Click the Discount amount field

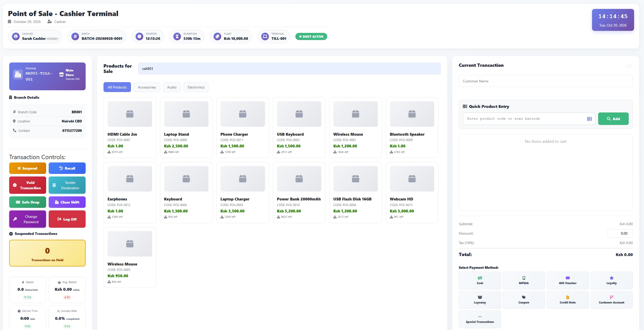[x=620, y=233]
